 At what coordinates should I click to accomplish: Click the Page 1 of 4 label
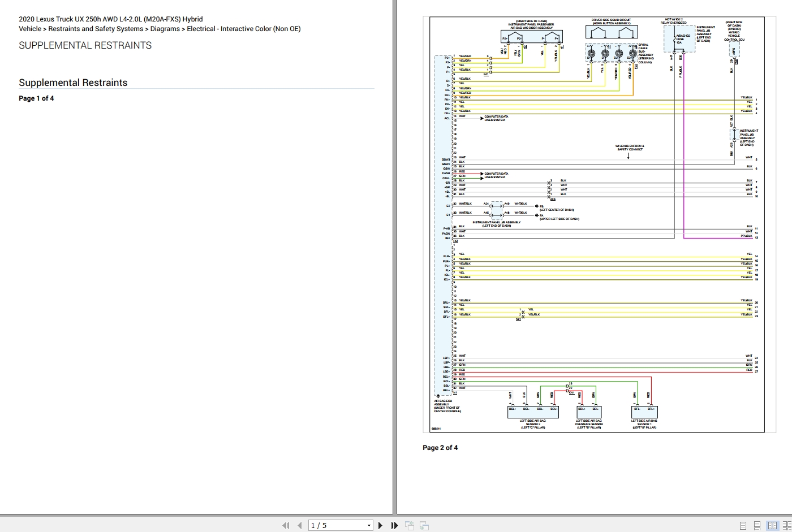[36, 98]
